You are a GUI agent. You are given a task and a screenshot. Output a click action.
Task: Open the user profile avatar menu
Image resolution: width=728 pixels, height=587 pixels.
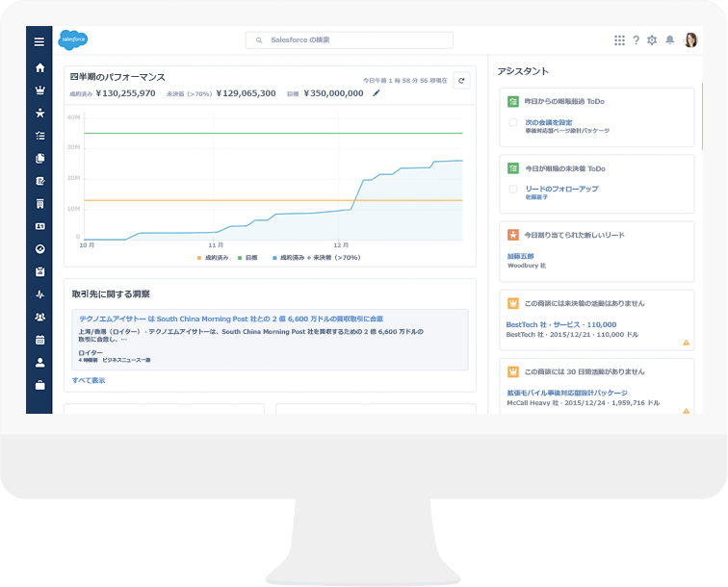coord(690,40)
